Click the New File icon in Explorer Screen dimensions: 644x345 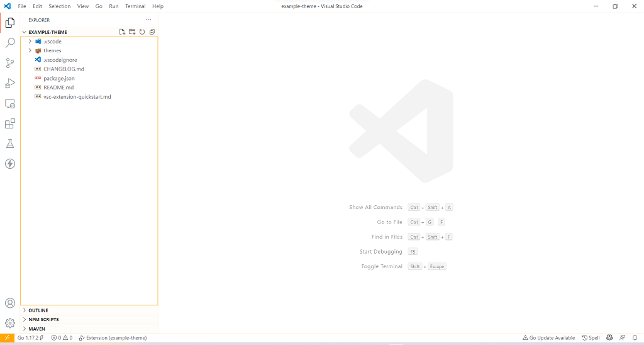122,31
